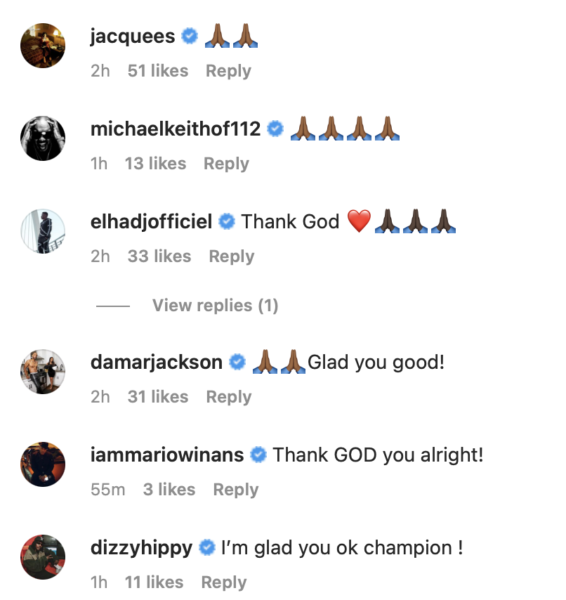Open michaelkeithof112 profile avatar

click(43, 138)
